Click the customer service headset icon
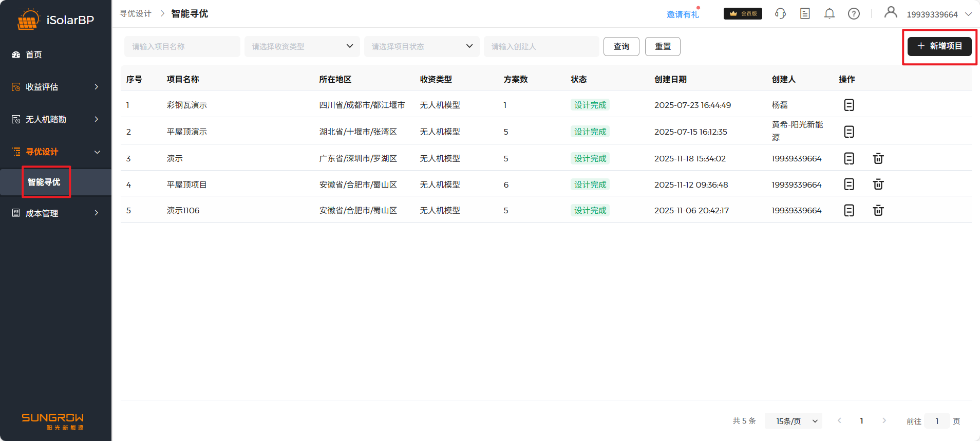980x441 pixels. click(x=780, y=14)
